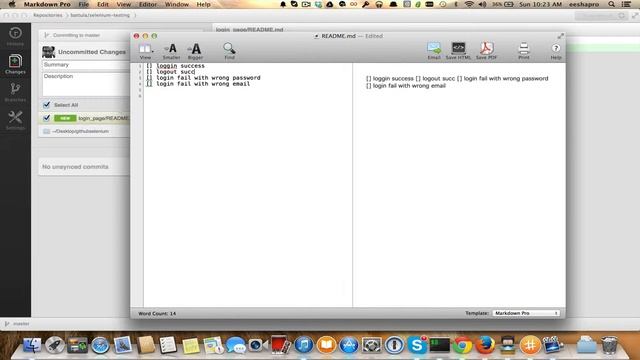Image resolution: width=640 pixels, height=360 pixels.
Task: Open master branch menu in status bar
Action: (x=17, y=324)
